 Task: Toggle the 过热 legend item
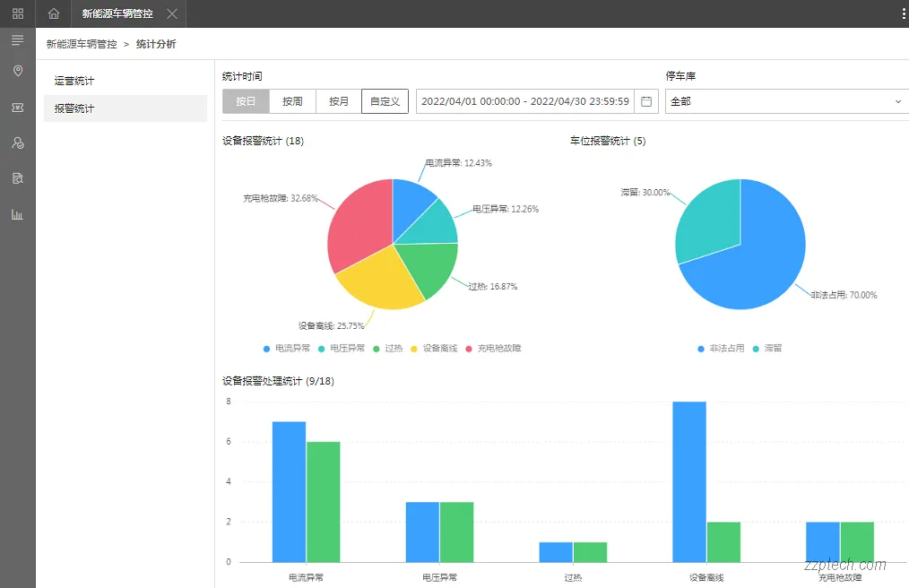tap(386, 349)
